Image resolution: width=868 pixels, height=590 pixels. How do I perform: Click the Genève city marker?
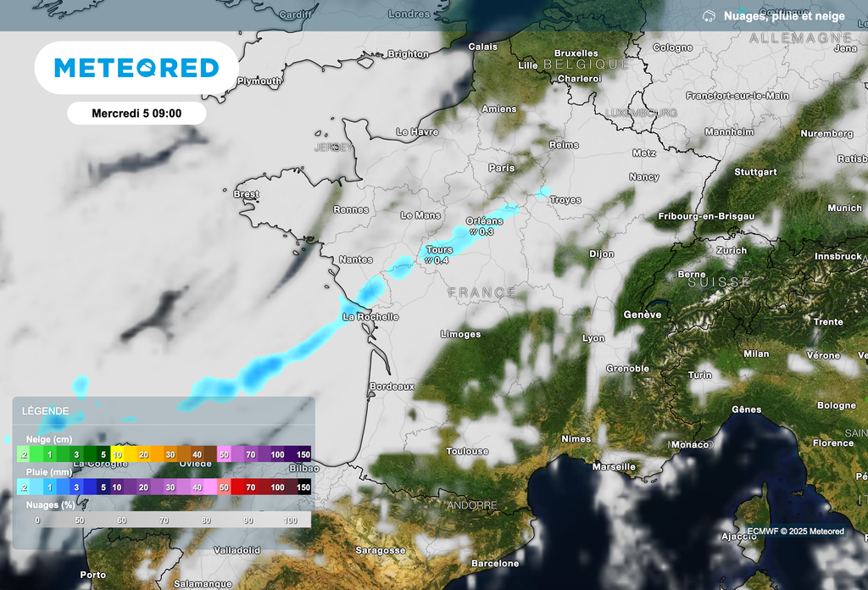644,314
